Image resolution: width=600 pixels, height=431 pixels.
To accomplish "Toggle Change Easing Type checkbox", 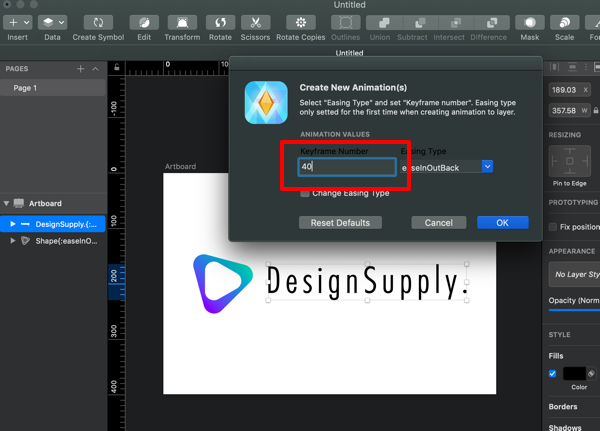I will (305, 193).
